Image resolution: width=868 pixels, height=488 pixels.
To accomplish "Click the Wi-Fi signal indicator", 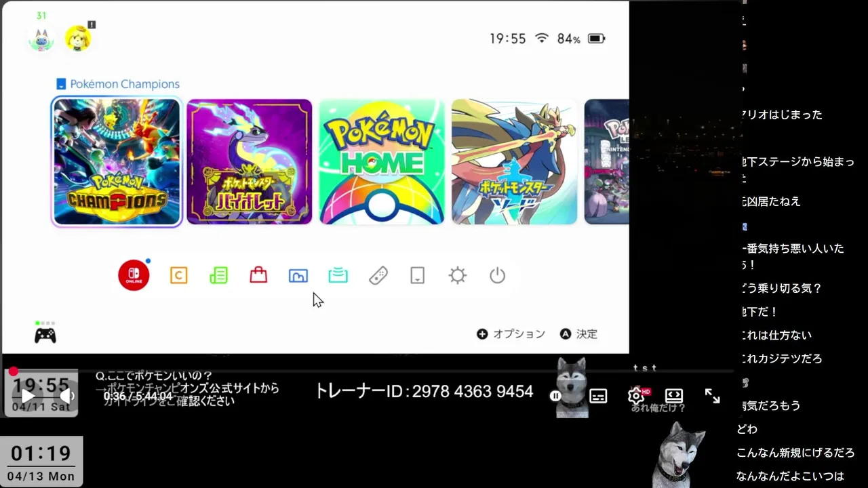I will point(541,39).
